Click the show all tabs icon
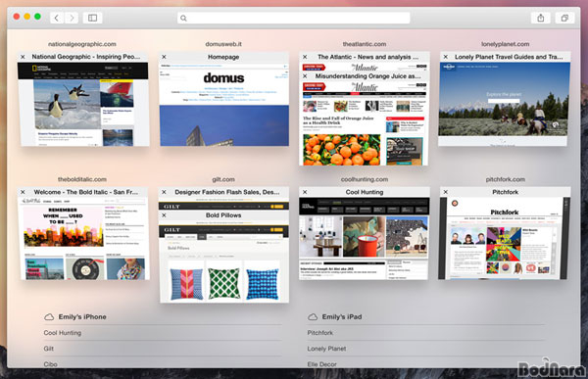This screenshot has width=588, height=379. pyautogui.click(x=564, y=18)
